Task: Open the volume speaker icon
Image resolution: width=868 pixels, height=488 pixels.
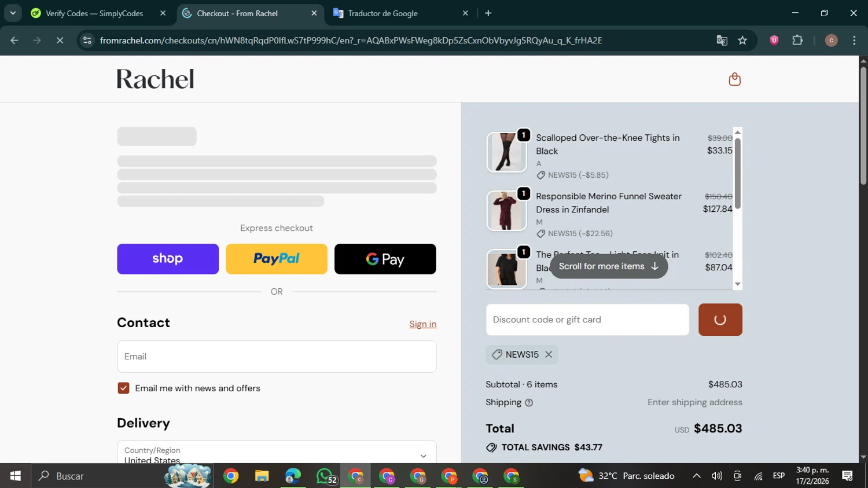Action: 717,476
